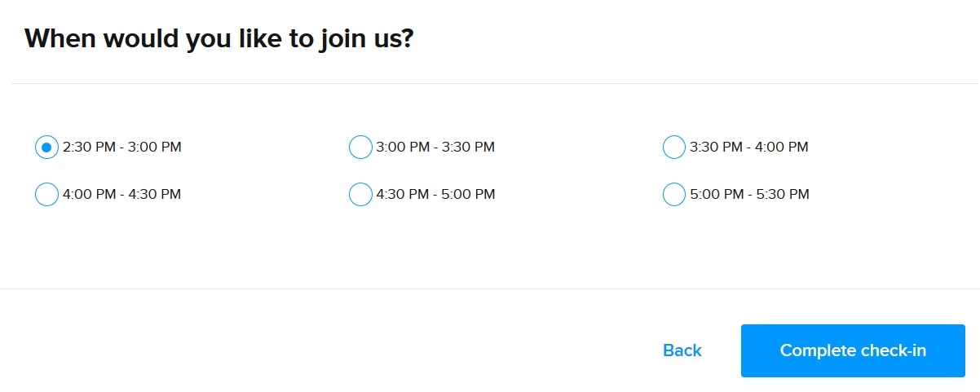Viewport: 980px width, 392px height.
Task: Choose the 4:30 PM - 5:00 PM radio button
Action: [360, 195]
